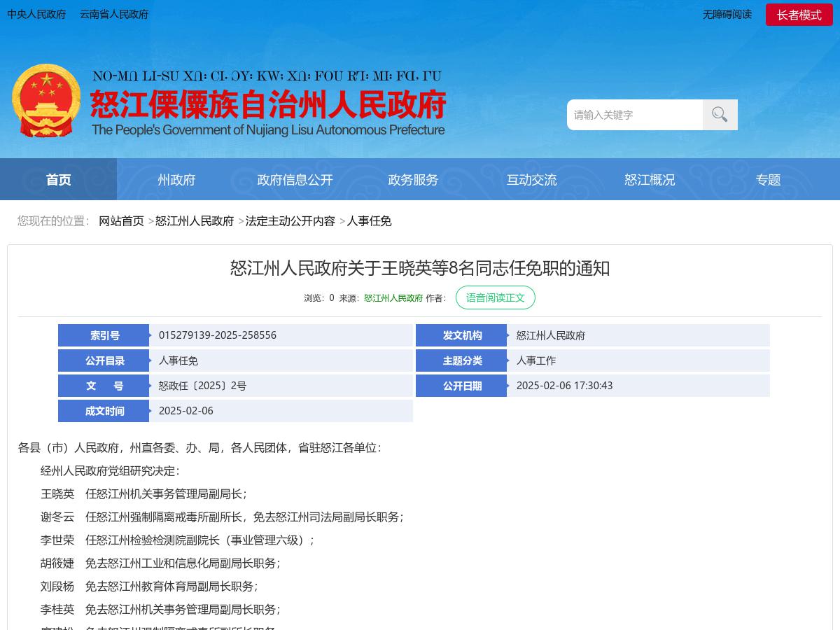Click the search keyword input field
Screen dimensions: 840x630
click(x=635, y=114)
